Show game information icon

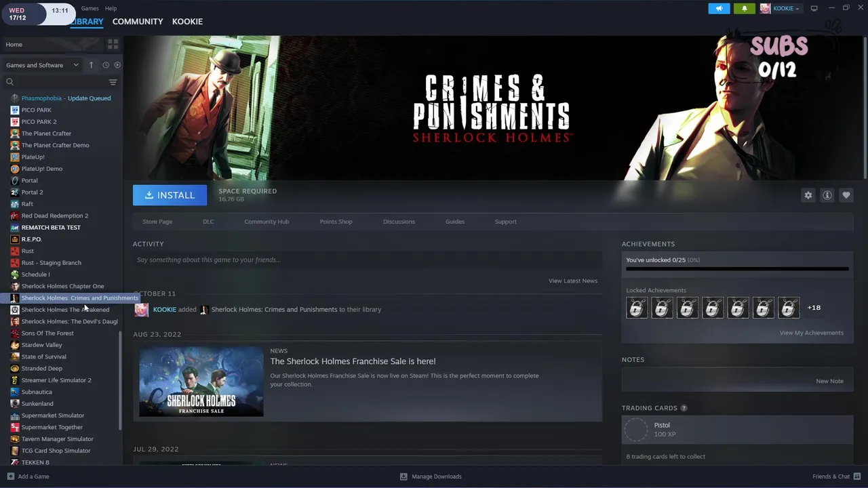(x=827, y=195)
